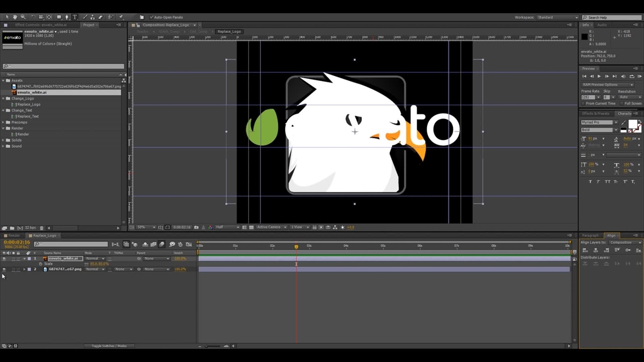Image resolution: width=644 pixels, height=362 pixels.
Task: Select the Zoom magnifier tool
Action: pyautogui.click(x=23, y=17)
